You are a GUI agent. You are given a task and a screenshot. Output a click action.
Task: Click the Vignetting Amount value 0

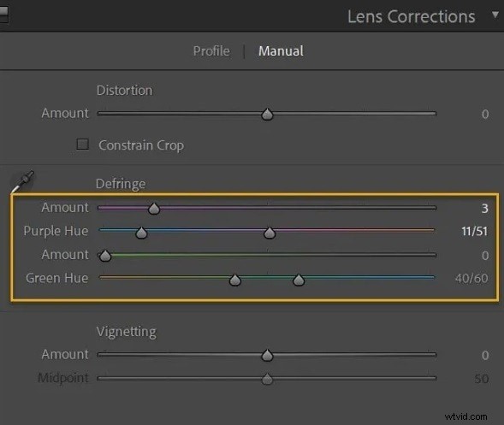pyautogui.click(x=485, y=355)
